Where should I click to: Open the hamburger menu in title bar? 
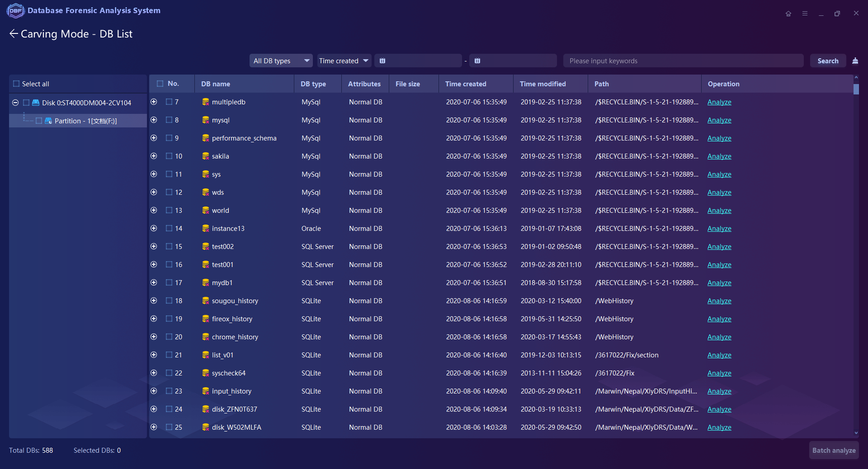point(805,14)
